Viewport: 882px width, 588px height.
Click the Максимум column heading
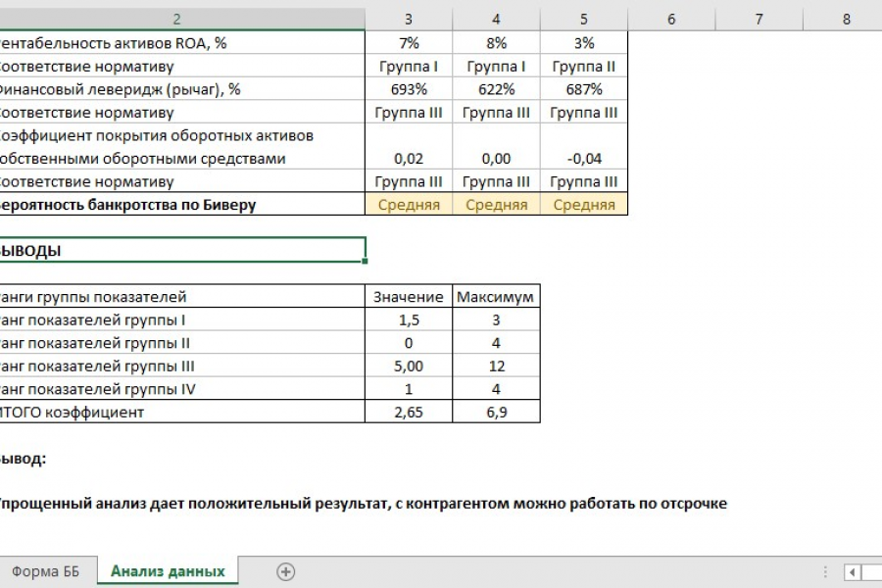(x=496, y=297)
